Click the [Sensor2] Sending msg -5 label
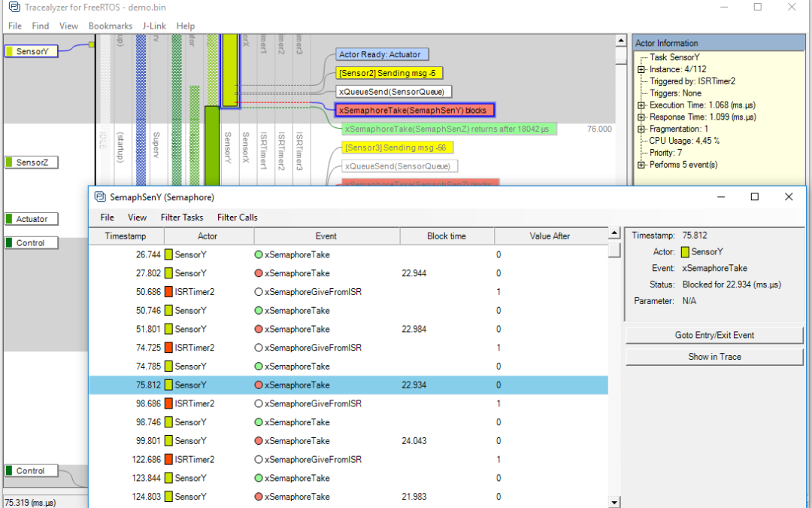 click(x=389, y=73)
